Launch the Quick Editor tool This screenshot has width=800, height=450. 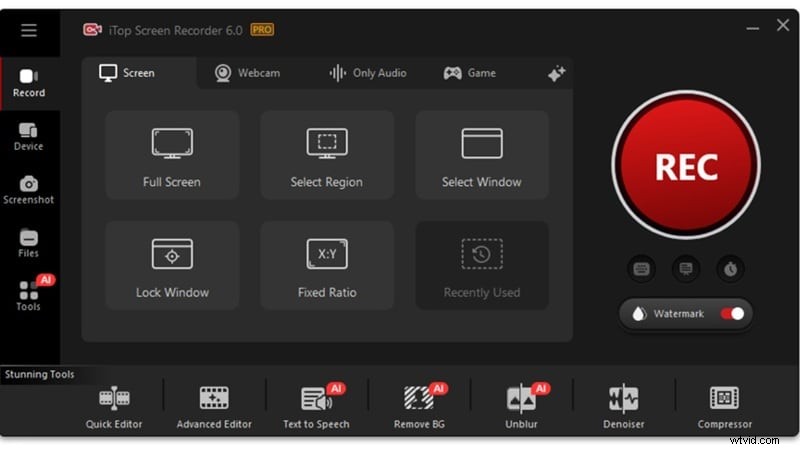pos(114,408)
